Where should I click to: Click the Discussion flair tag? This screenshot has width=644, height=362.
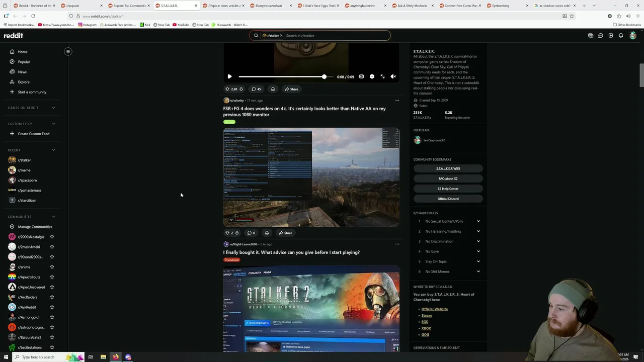[231, 260]
